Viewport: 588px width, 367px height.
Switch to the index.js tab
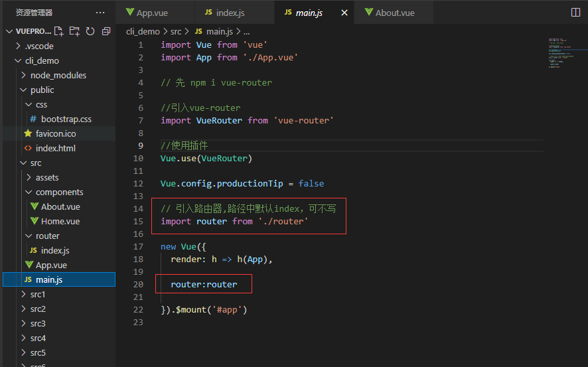235,13
